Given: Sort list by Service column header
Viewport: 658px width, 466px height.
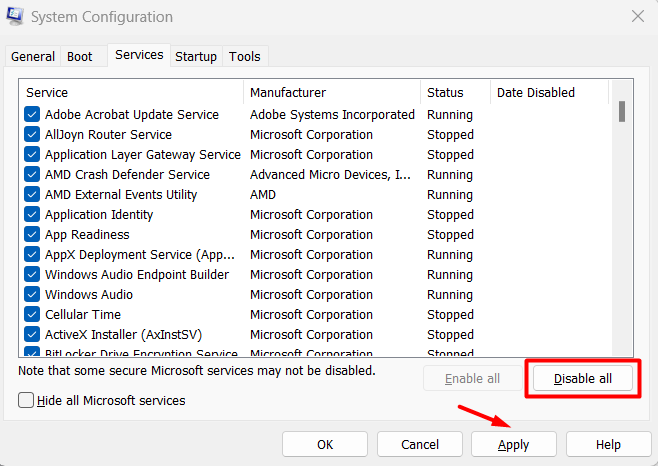Looking at the screenshot, I should click(130, 93).
